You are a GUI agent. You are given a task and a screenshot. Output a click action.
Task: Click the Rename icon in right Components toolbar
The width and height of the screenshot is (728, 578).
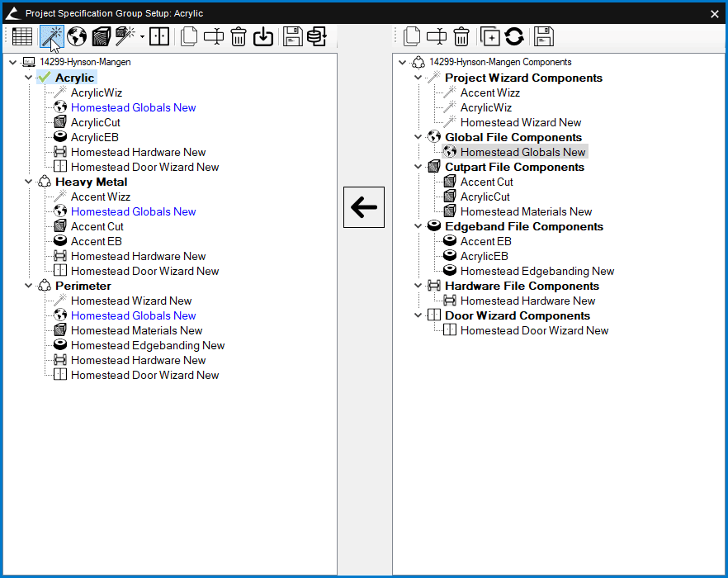437,36
